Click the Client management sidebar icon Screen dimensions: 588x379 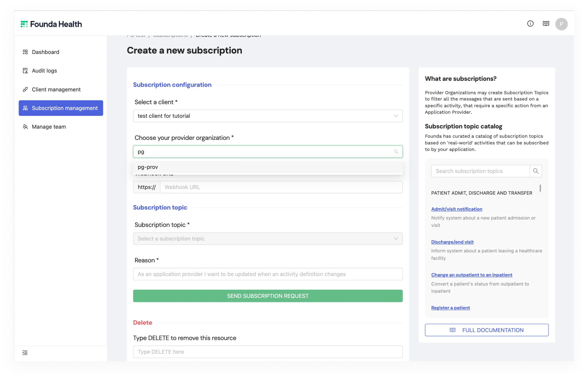pyautogui.click(x=25, y=89)
